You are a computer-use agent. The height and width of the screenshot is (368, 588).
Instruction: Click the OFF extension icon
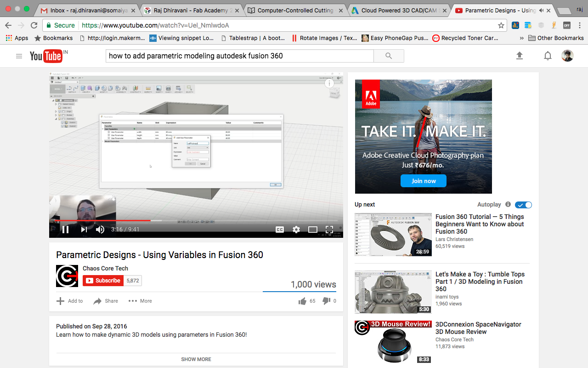[567, 25]
